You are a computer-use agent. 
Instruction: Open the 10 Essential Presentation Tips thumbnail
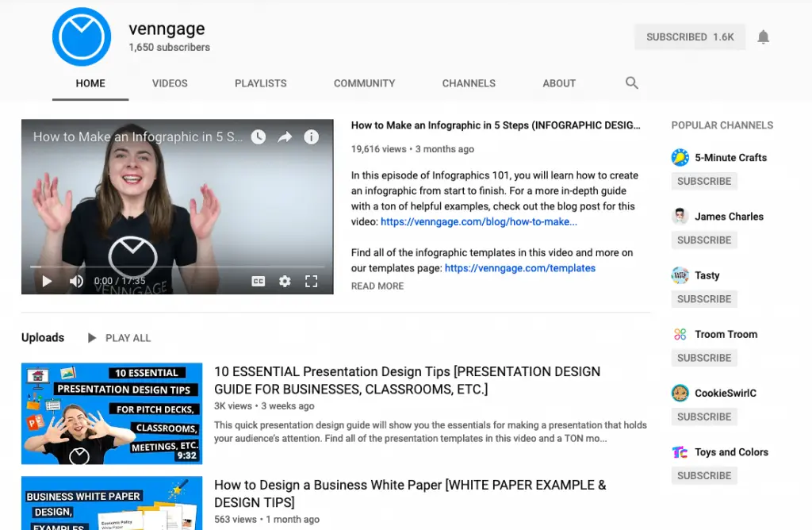(112, 413)
